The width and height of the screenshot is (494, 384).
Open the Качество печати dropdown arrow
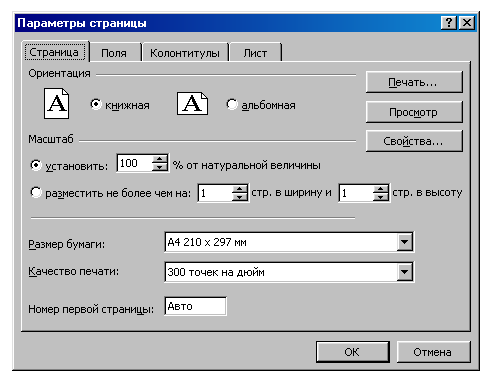405,272
